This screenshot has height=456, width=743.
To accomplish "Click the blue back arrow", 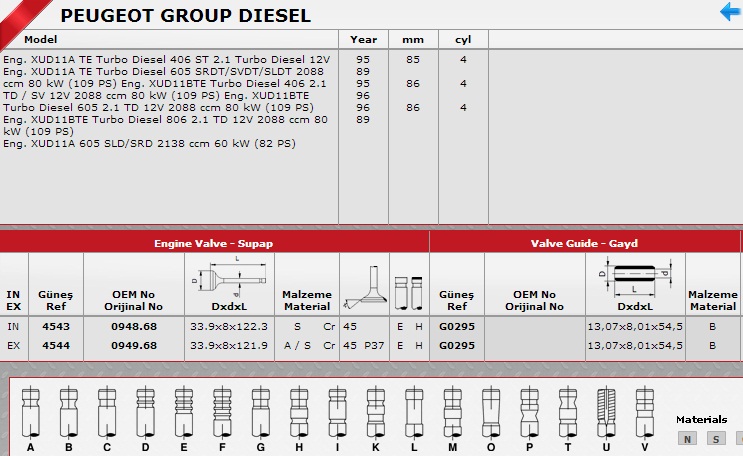I will pyautogui.click(x=730, y=11).
